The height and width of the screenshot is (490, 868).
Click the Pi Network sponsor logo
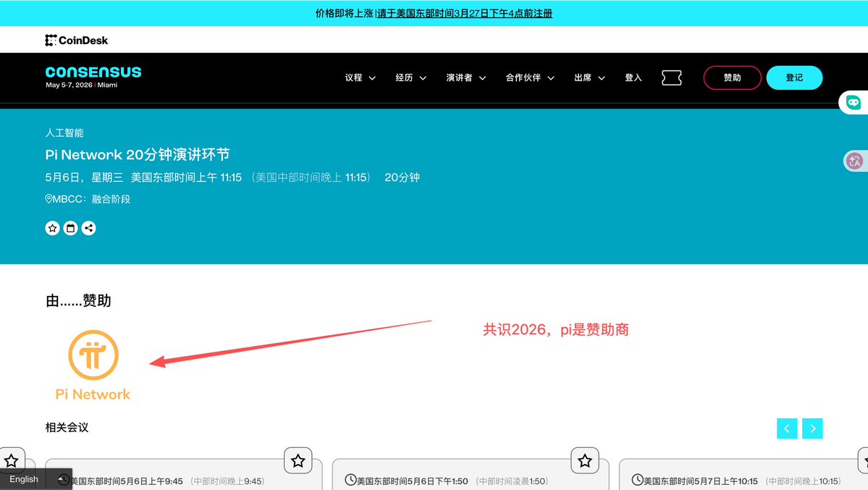(x=93, y=355)
